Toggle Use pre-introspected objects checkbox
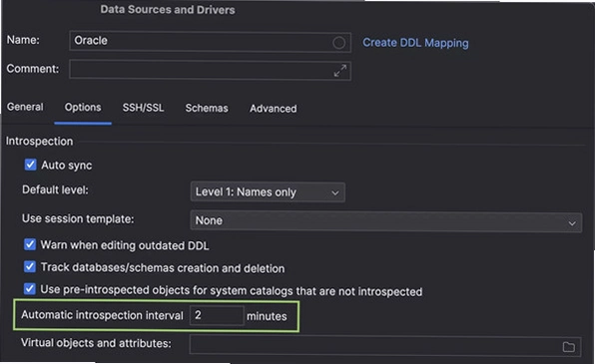This screenshot has height=364, width=595. (30, 289)
